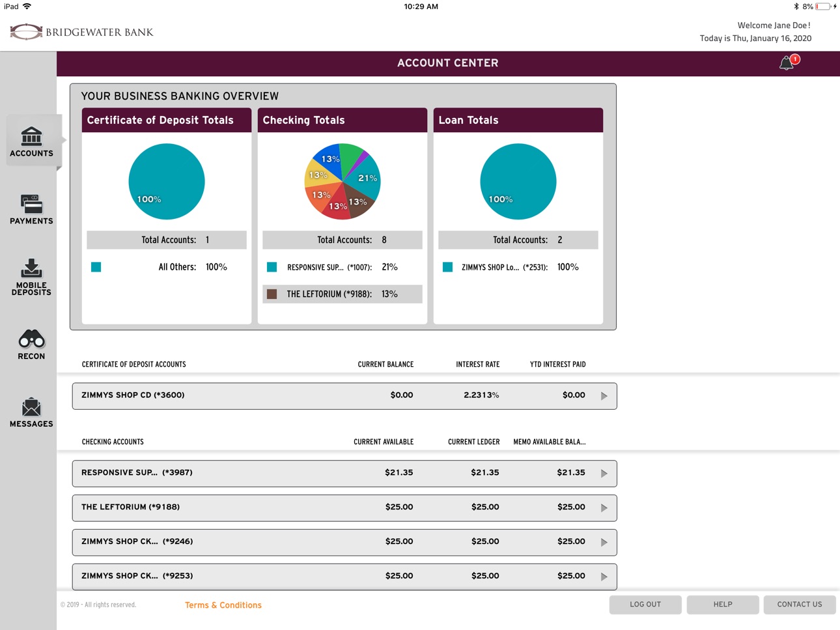This screenshot has width=840, height=630.
Task: Open the Help button
Action: (x=723, y=605)
